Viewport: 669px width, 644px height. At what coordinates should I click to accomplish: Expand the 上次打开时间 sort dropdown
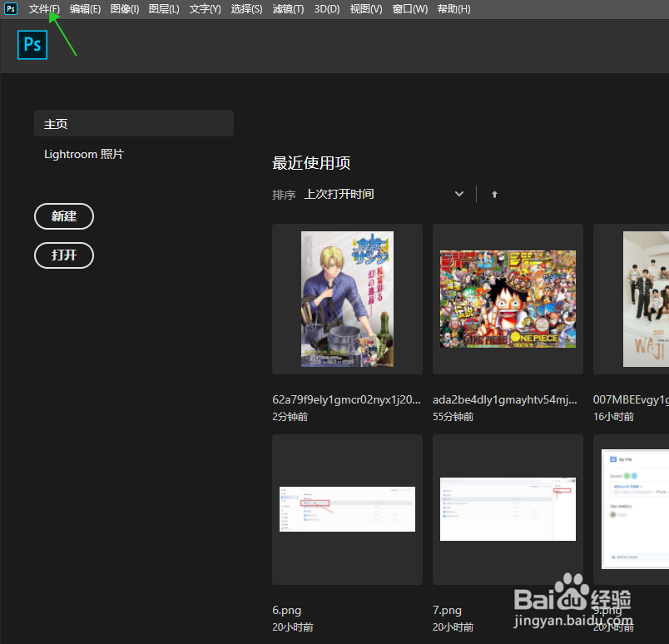(x=384, y=194)
